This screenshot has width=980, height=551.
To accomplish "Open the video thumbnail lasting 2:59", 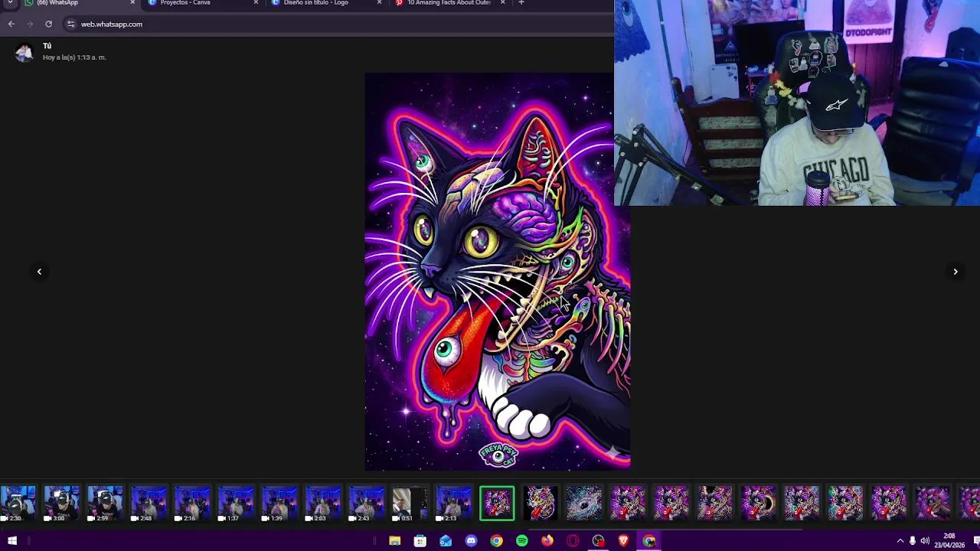I will pos(105,504).
